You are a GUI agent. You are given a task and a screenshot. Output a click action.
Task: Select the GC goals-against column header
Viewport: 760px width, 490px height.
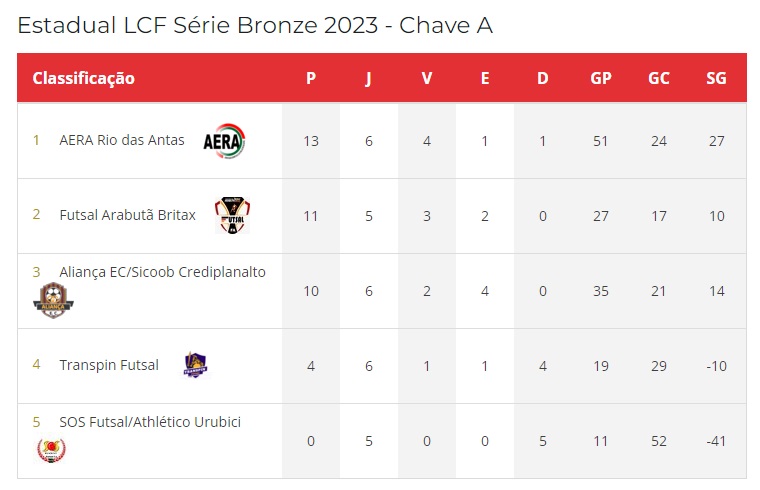pos(659,78)
